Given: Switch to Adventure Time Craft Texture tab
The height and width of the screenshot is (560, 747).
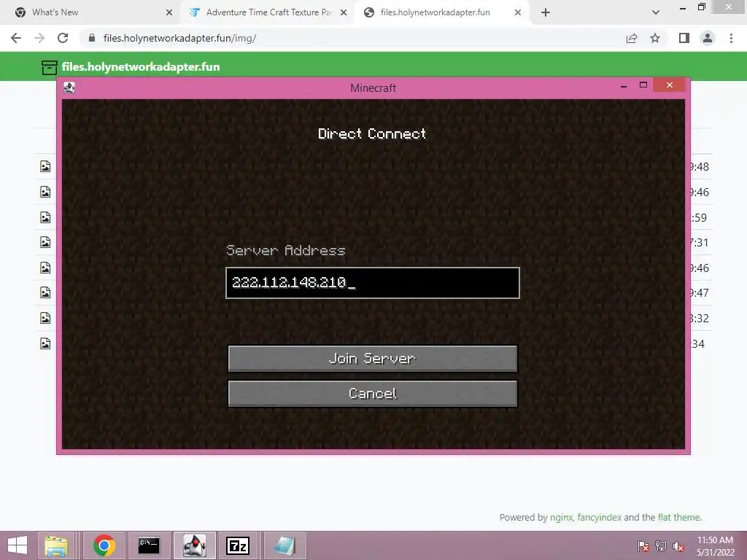Looking at the screenshot, I should [x=267, y=12].
